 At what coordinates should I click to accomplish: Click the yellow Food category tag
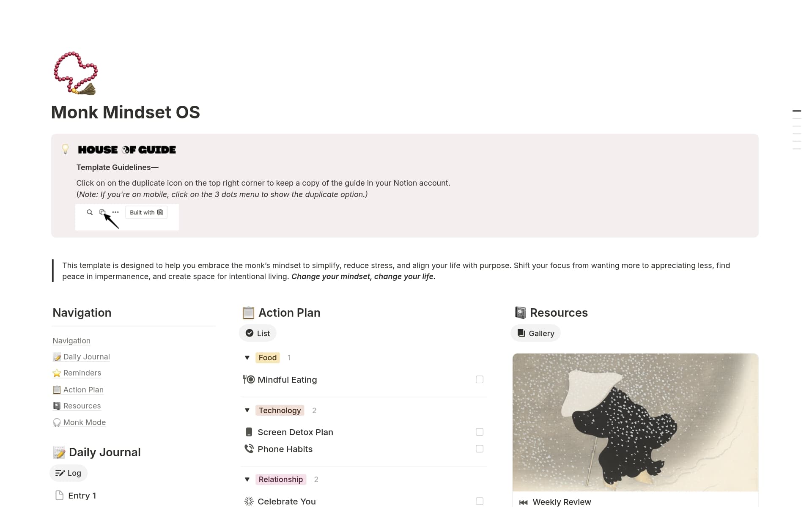tap(267, 357)
